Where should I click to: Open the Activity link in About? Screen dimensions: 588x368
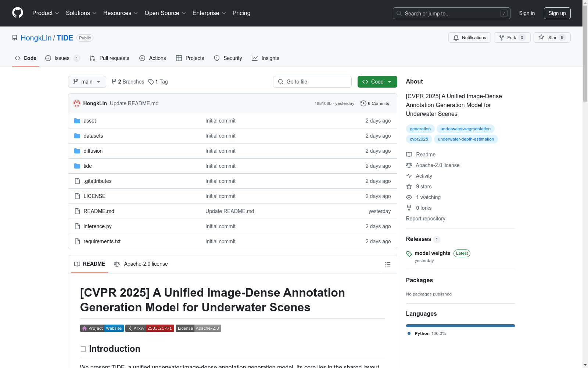(x=419, y=176)
